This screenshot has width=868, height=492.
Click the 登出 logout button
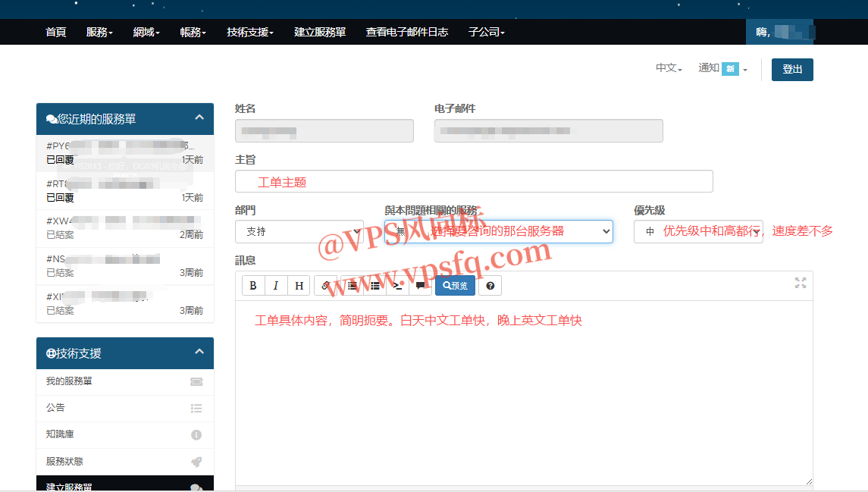click(792, 69)
